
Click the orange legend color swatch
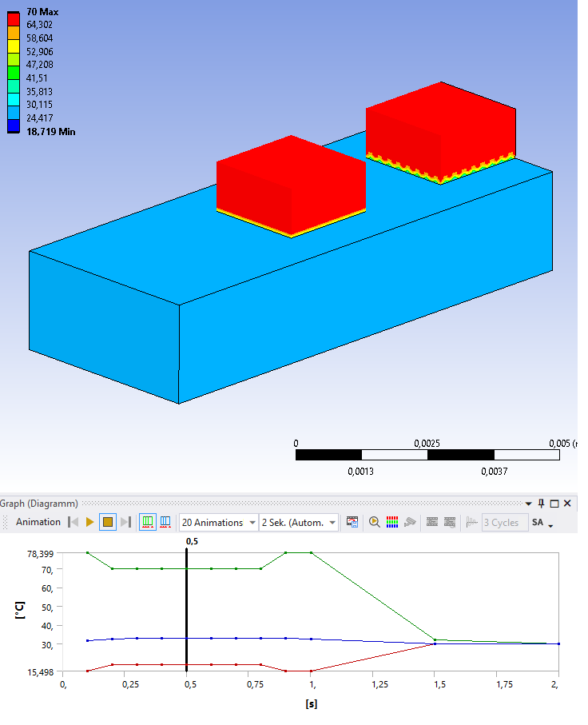(x=14, y=33)
